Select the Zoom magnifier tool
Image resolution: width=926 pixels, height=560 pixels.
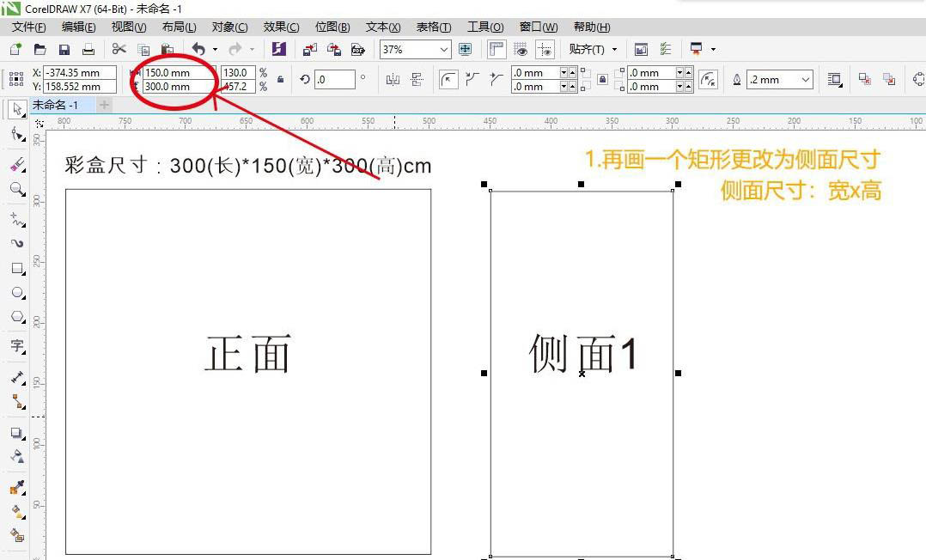point(16,188)
